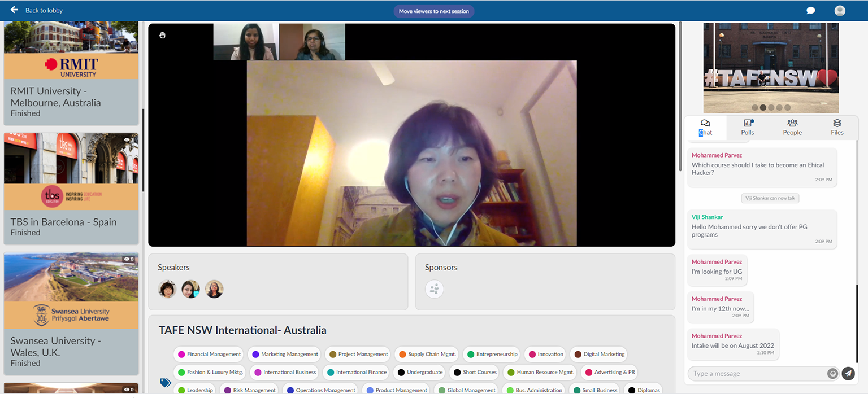
Task: Click the chat panel vertical scrollbar
Action: click(857, 324)
